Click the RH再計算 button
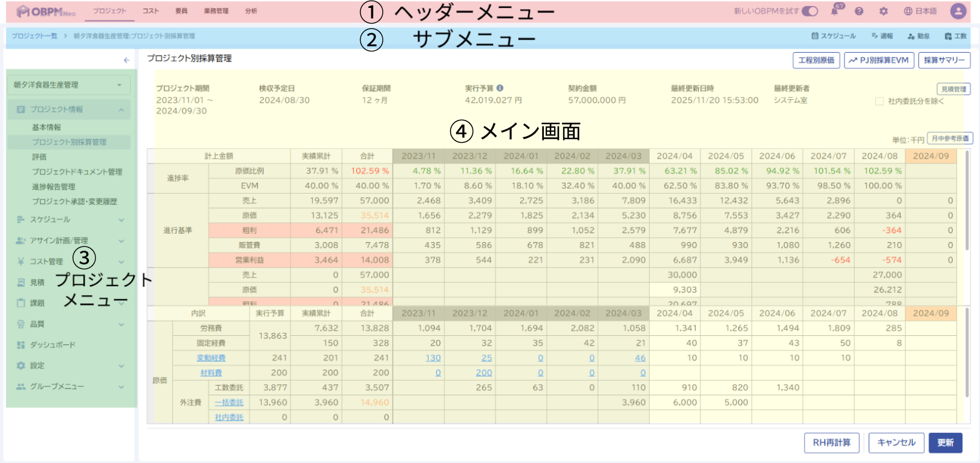This screenshot has width=980, height=463. click(831, 442)
